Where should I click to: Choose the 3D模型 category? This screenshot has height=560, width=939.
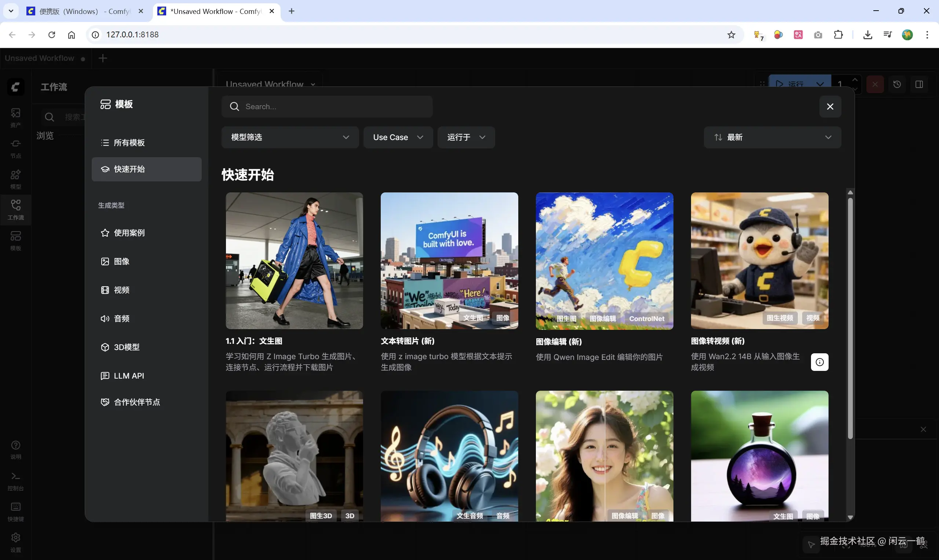click(x=127, y=347)
